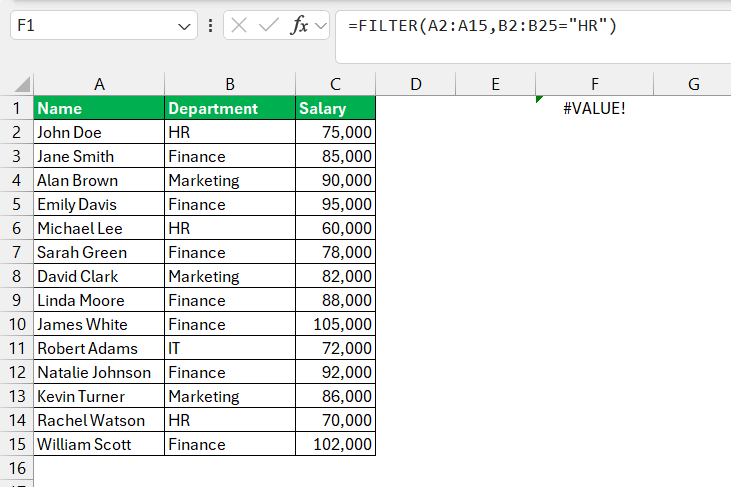731x487 pixels.
Task: Click the Emily Davis cell
Action: pyautogui.click(x=99, y=204)
